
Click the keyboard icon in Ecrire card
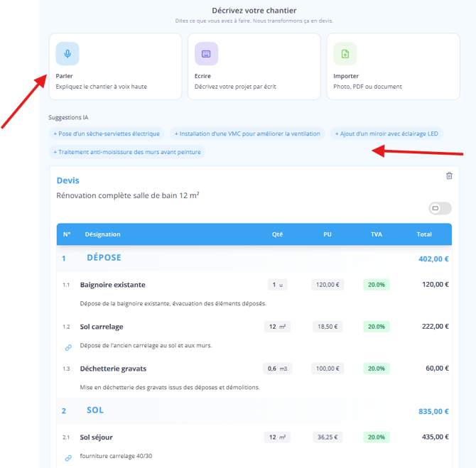point(206,53)
